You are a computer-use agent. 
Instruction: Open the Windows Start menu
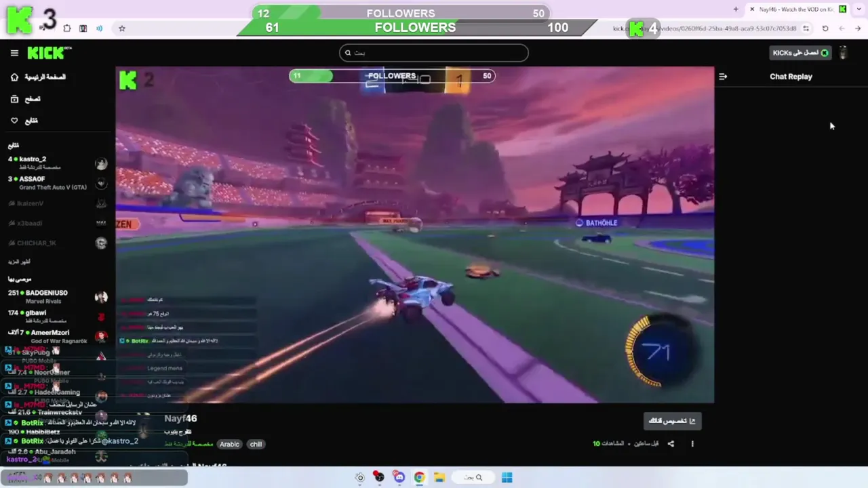tap(507, 477)
